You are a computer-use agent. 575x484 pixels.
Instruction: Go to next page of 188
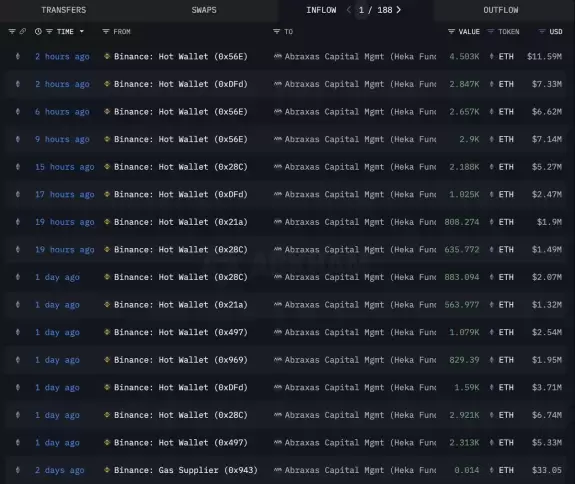tap(399, 10)
